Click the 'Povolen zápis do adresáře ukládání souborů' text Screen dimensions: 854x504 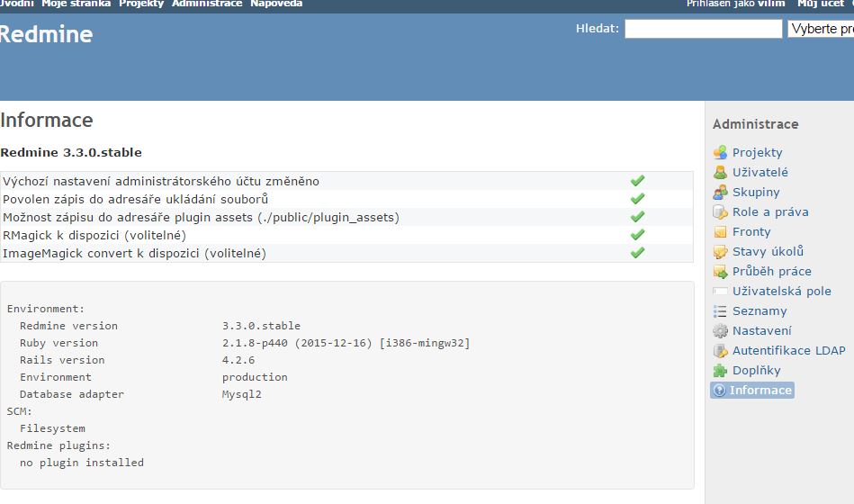136,199
